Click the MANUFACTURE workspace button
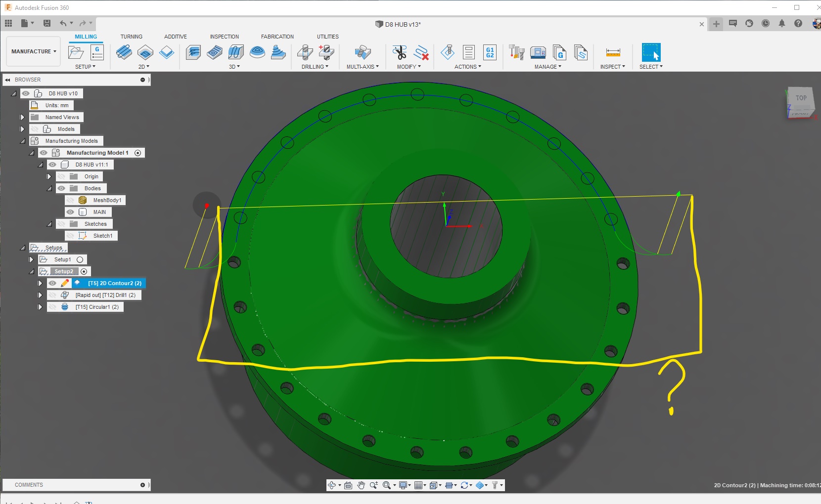Screen dimensions: 821x504 coord(33,51)
